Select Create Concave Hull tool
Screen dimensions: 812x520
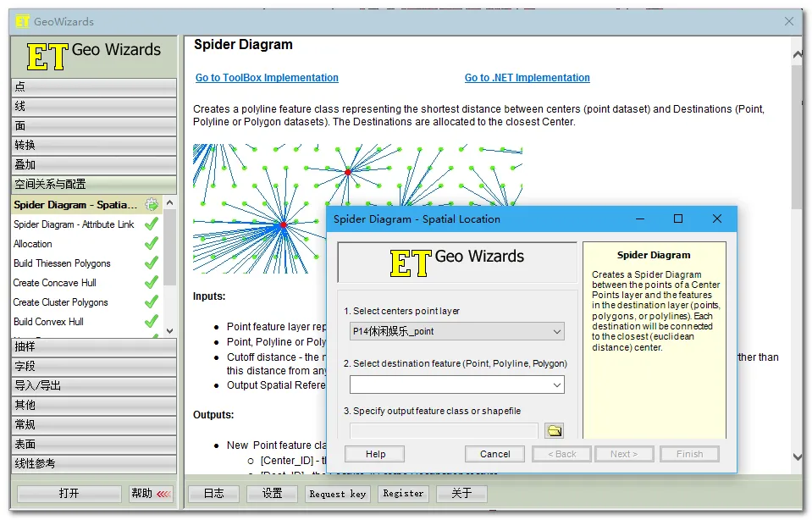tap(55, 283)
